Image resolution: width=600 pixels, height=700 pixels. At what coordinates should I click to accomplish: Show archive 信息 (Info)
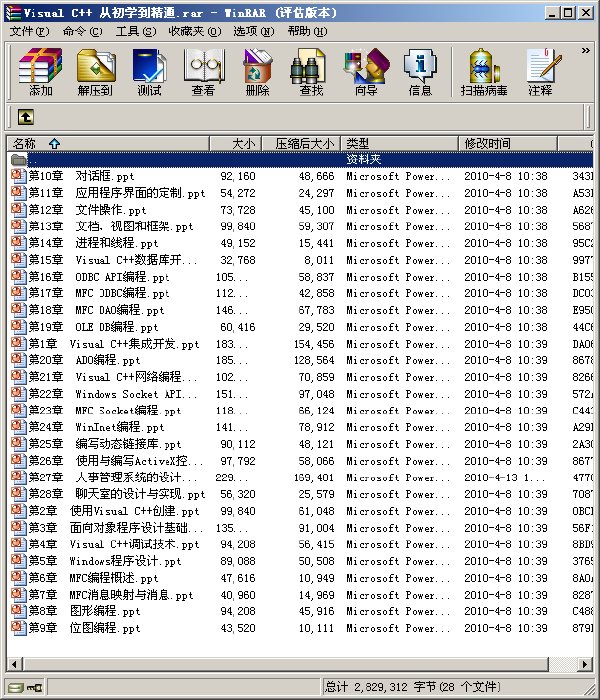(420, 72)
